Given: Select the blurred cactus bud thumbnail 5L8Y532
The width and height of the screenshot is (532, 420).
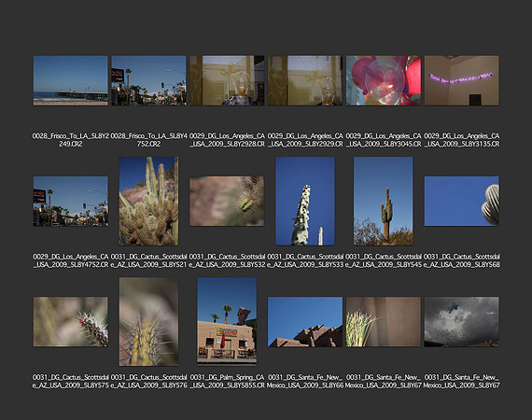Looking at the screenshot, I should (x=227, y=202).
